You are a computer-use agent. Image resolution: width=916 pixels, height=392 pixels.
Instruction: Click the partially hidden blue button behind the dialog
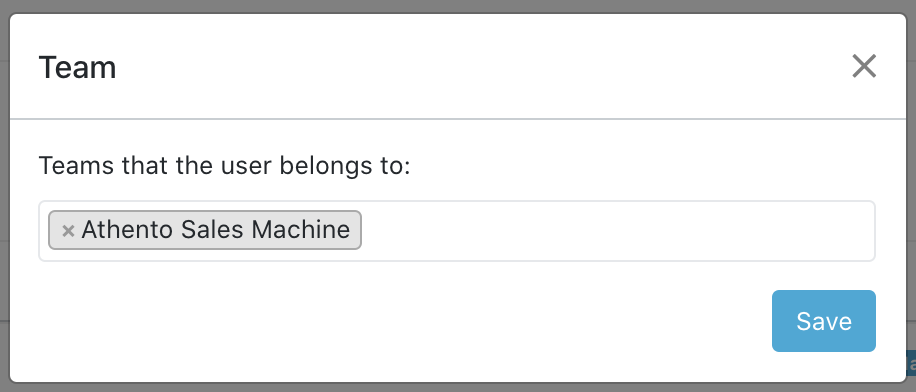(x=911, y=362)
